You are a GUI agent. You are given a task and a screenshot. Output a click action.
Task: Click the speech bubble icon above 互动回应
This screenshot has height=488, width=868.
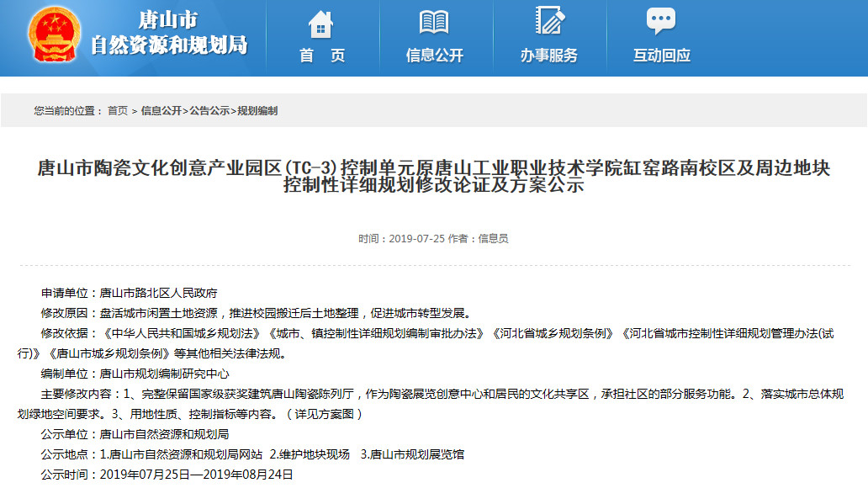point(661,22)
